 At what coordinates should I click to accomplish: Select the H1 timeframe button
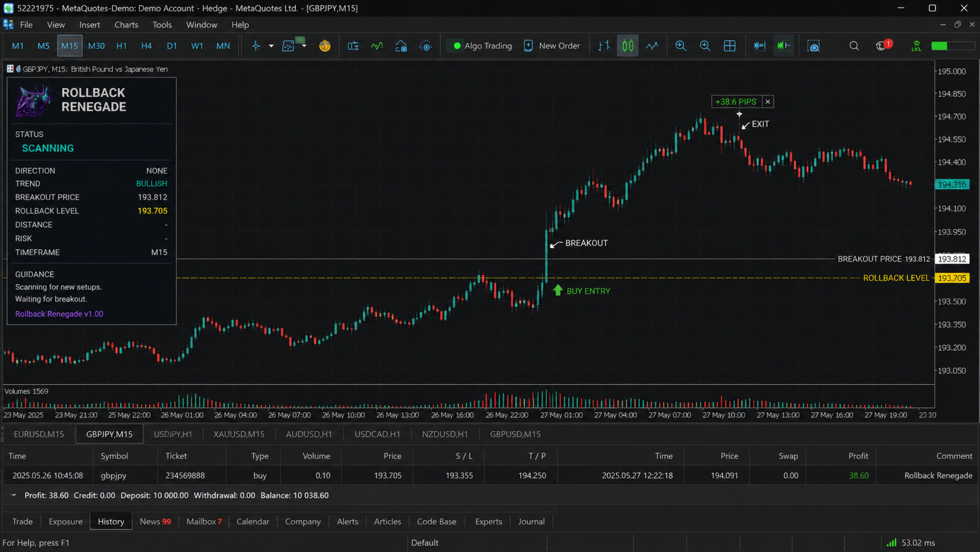pyautogui.click(x=121, y=46)
